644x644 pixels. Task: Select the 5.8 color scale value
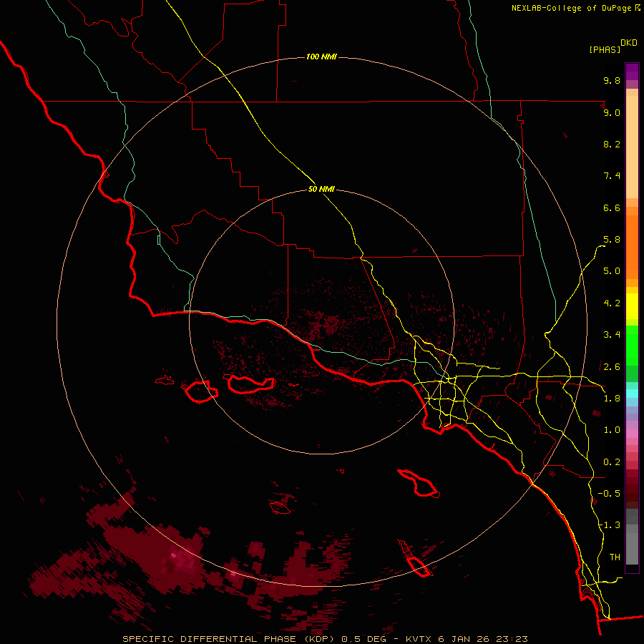[612, 240]
